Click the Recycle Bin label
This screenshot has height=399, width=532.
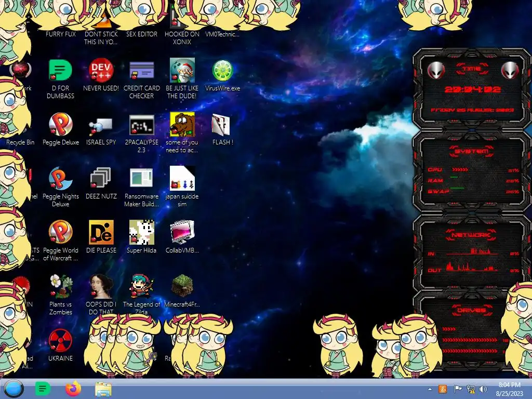point(20,142)
